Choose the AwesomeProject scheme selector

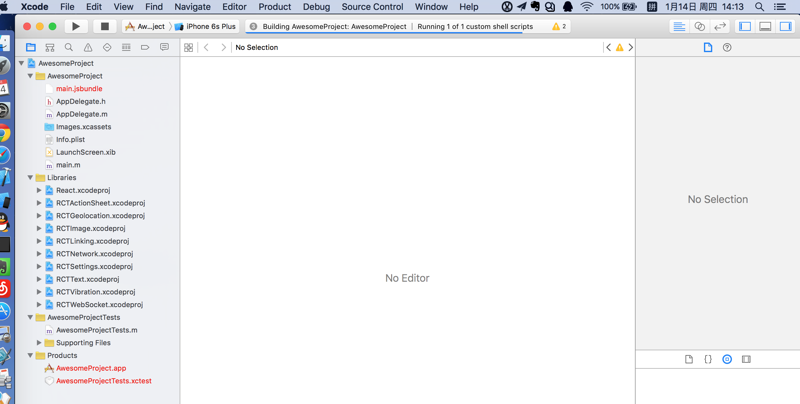pos(145,27)
